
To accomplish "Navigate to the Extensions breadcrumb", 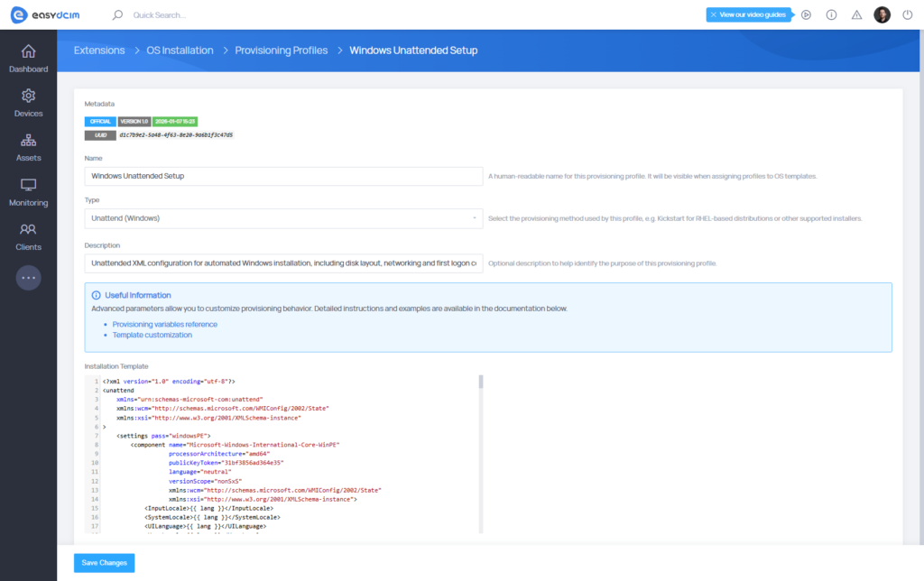I will click(x=99, y=50).
